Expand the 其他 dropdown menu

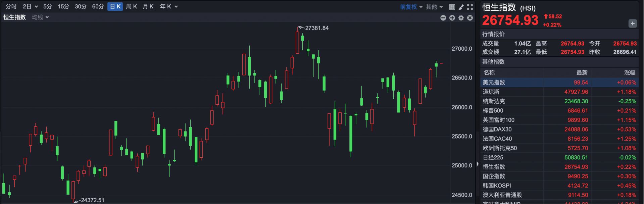434,7
